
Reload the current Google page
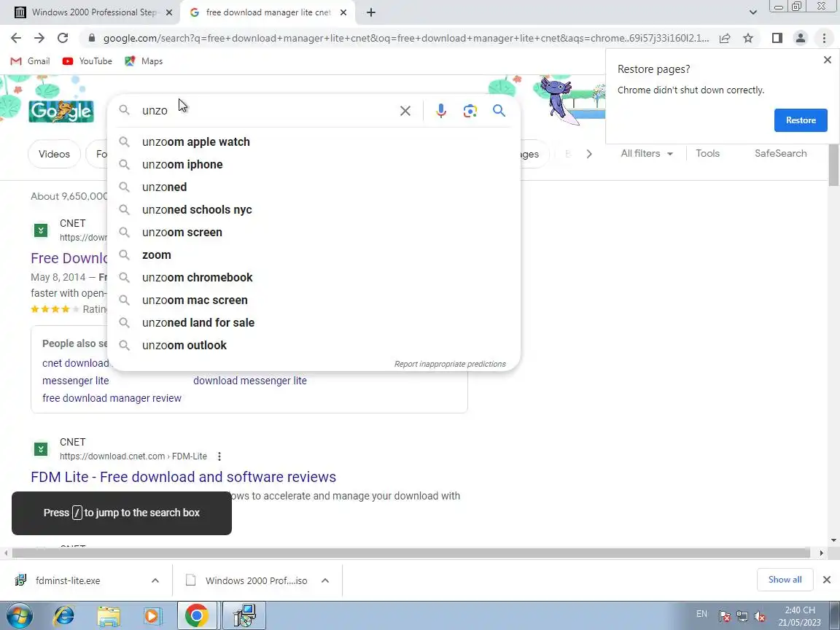pos(63,38)
